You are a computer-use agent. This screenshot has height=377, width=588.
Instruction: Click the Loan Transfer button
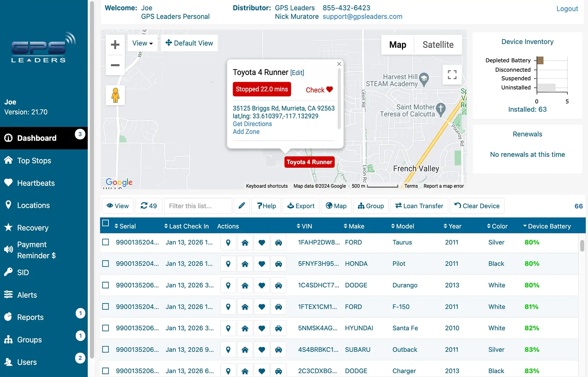pyautogui.click(x=419, y=206)
